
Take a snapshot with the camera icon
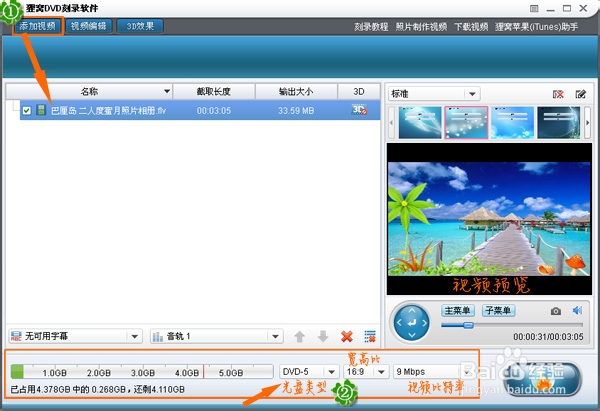[x=556, y=311]
